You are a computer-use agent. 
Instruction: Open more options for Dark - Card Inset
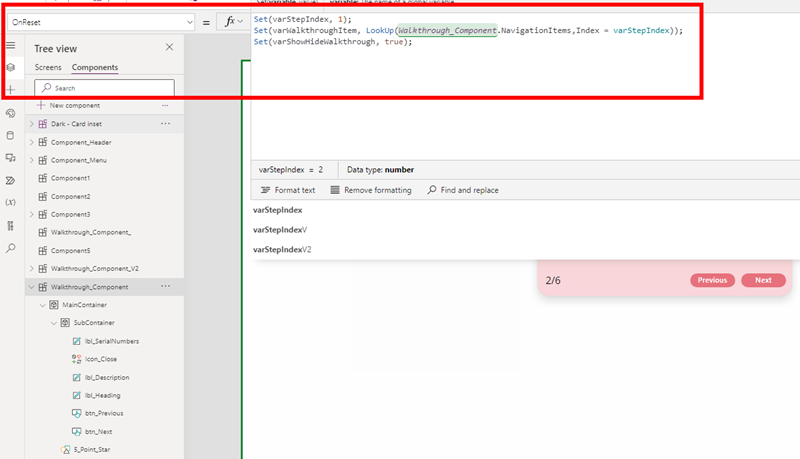(166, 124)
